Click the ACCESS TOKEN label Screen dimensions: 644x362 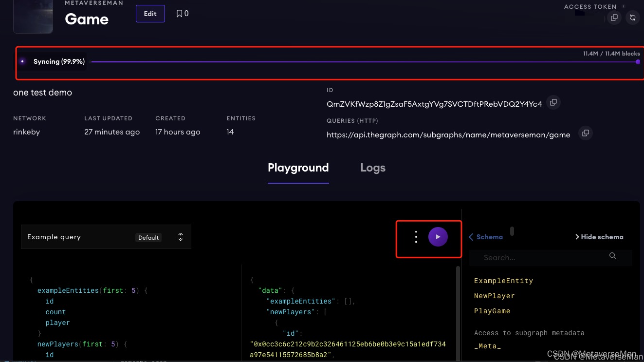click(590, 7)
